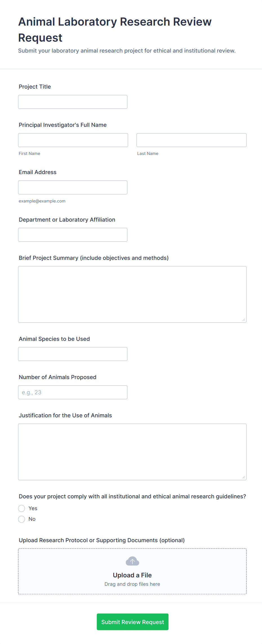Click the Number of Animals Proposed field
This screenshot has height=644, width=262.
click(x=72, y=392)
